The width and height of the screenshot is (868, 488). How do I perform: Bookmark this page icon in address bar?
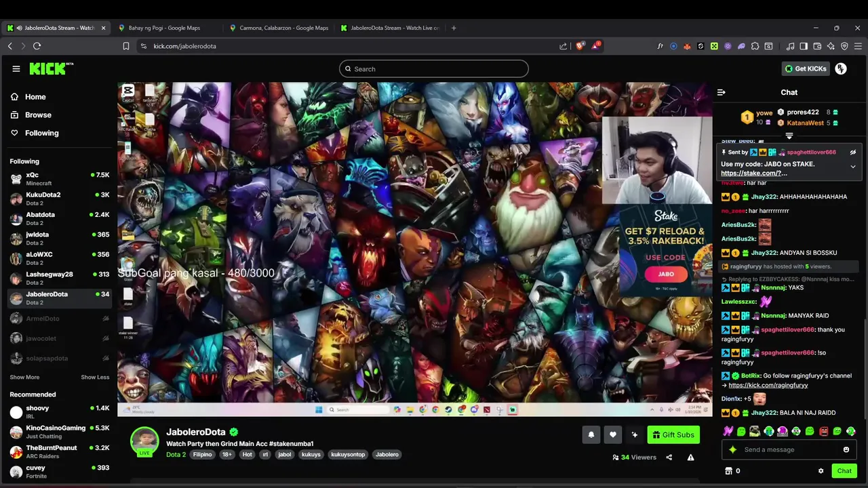click(126, 46)
